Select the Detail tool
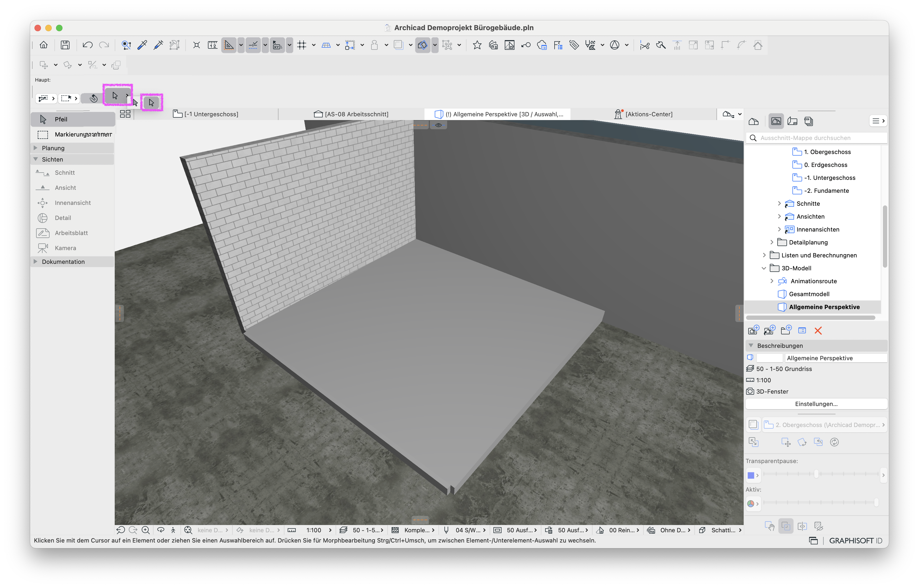Image resolution: width=919 pixels, height=588 pixels. (63, 218)
